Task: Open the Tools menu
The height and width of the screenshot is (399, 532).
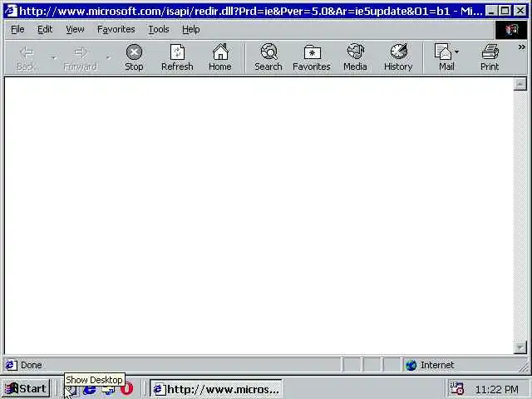Action: point(159,30)
